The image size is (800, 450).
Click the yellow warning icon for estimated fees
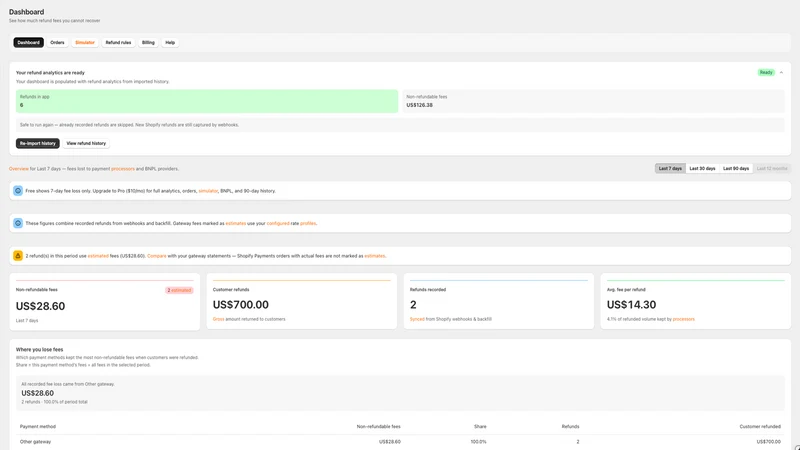click(18, 256)
